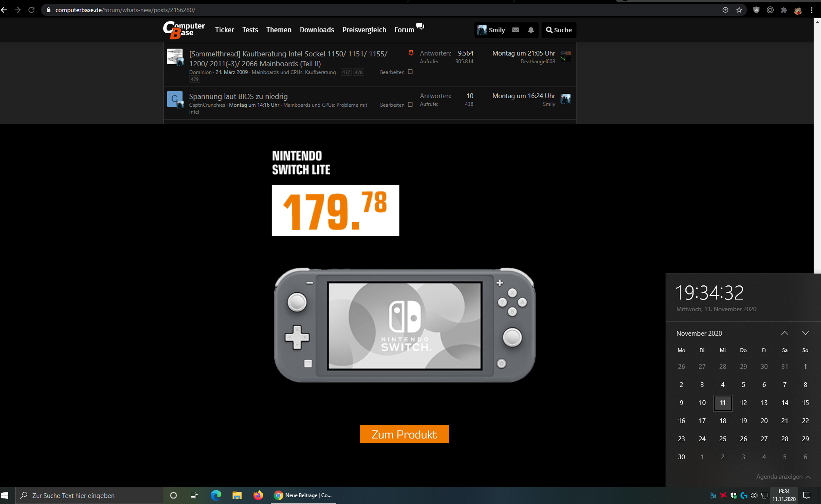Go back with the browser back arrow
This screenshot has height=504, width=821.
tap(4, 10)
